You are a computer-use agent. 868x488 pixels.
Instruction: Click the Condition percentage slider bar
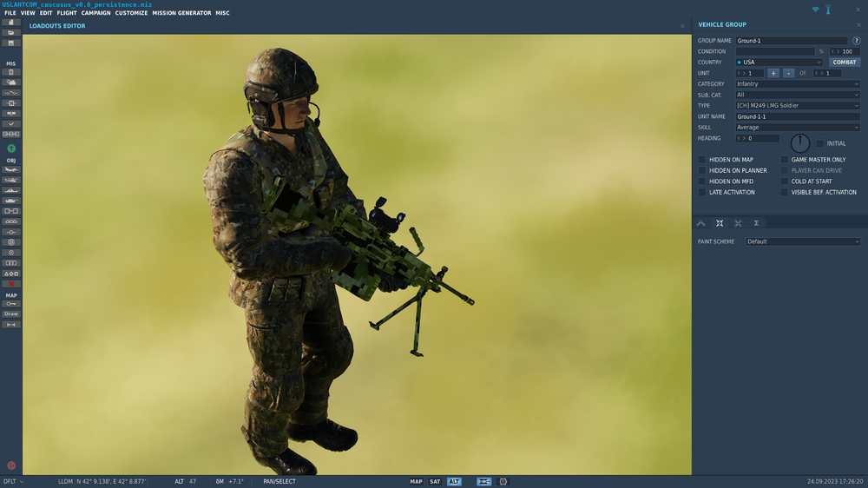(x=775, y=51)
